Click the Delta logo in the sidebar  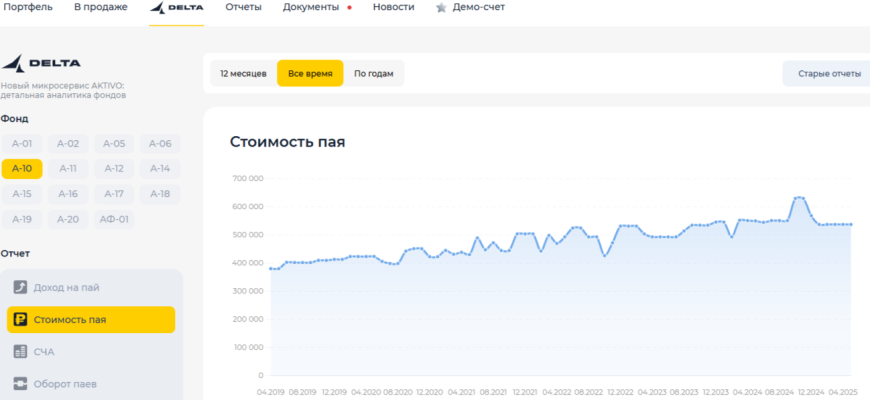pyautogui.click(x=42, y=63)
